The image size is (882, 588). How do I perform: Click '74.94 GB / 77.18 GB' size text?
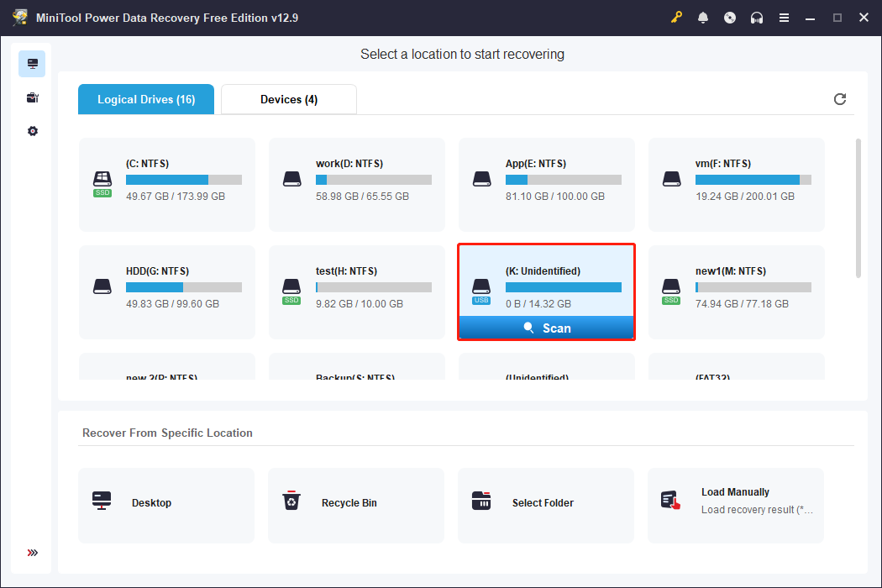click(742, 304)
